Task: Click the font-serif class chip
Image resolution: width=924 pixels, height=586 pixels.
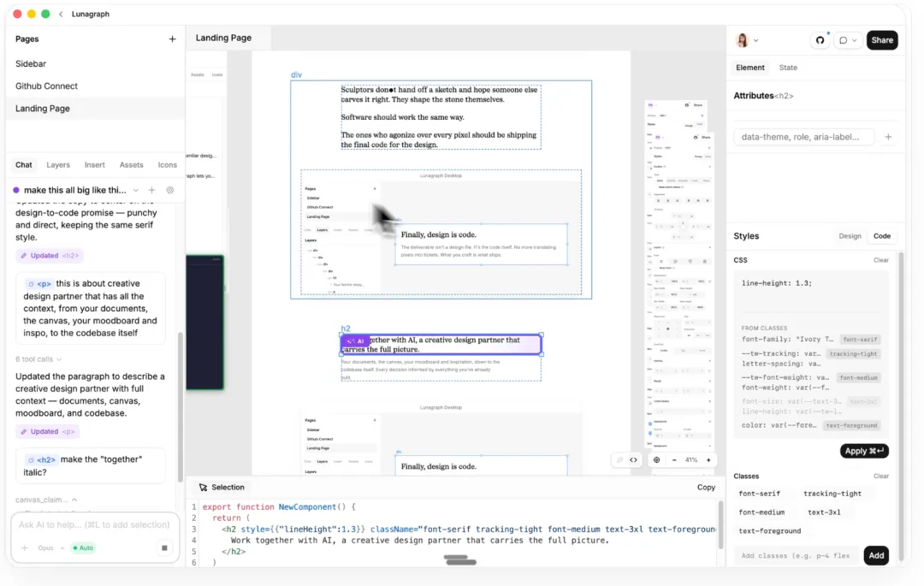Action: pos(759,494)
